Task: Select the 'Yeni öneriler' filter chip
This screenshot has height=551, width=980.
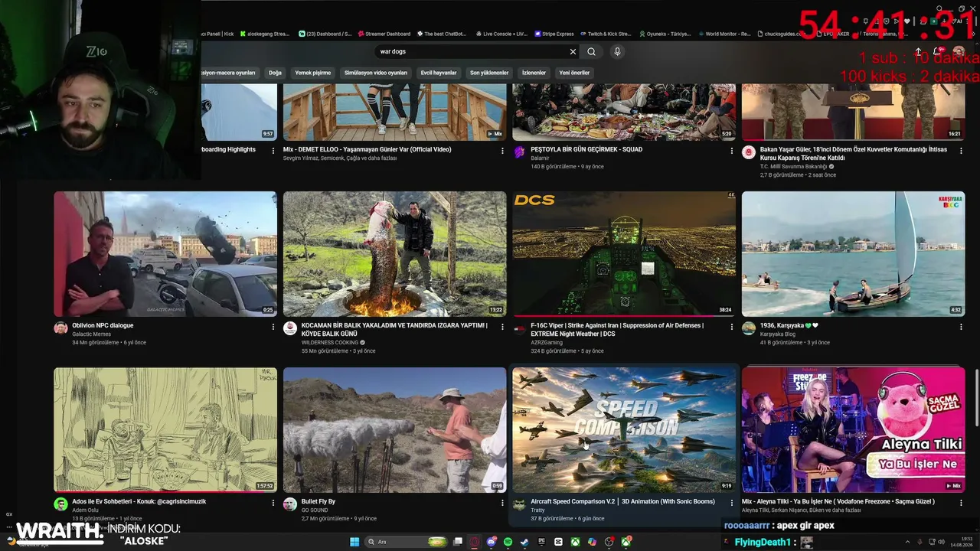Action: tap(574, 73)
